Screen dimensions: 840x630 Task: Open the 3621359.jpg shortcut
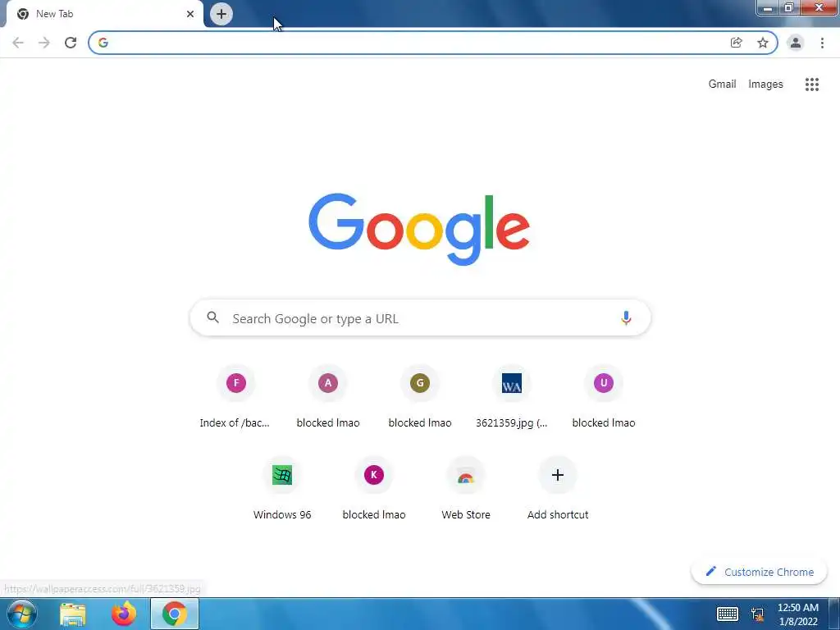click(x=512, y=397)
